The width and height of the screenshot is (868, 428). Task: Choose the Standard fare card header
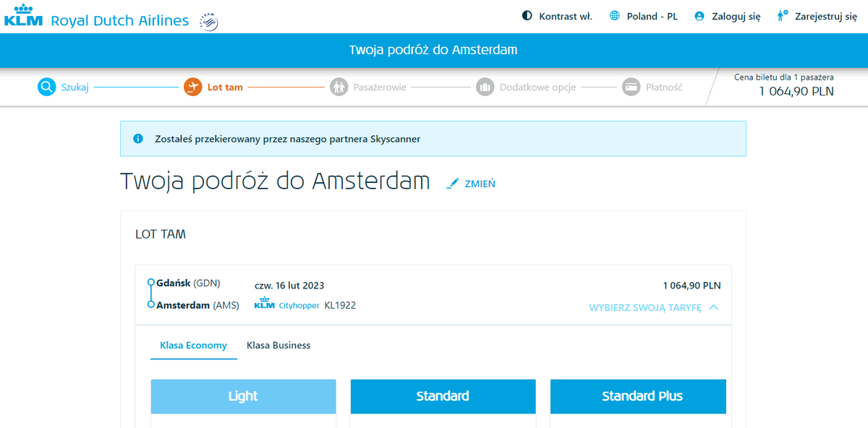(443, 396)
